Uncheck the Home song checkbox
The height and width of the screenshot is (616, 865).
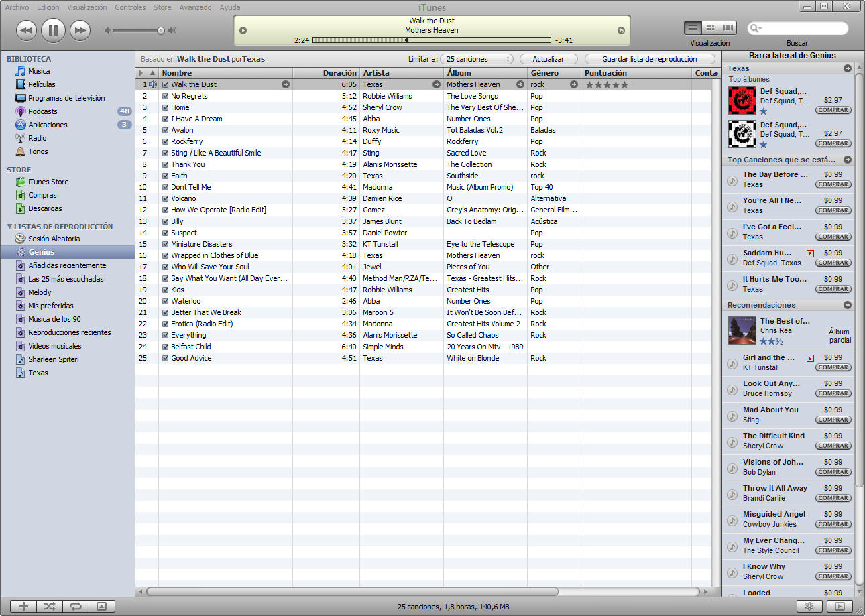(x=166, y=107)
